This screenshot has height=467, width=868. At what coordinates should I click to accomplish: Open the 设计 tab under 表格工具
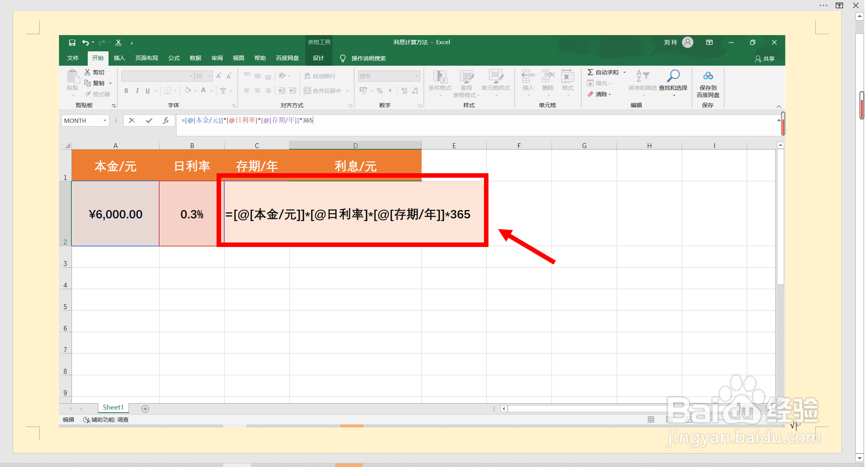click(x=319, y=58)
